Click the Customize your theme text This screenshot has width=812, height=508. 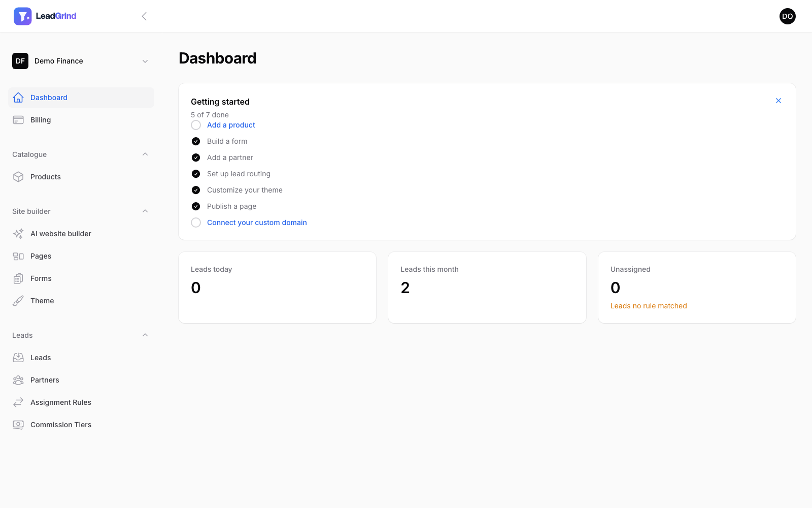(x=245, y=190)
